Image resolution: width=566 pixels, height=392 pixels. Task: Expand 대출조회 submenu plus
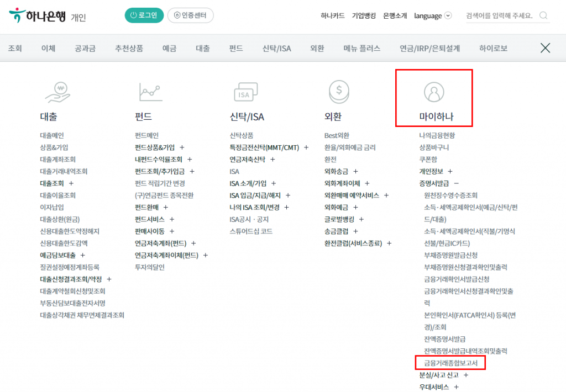(71, 183)
